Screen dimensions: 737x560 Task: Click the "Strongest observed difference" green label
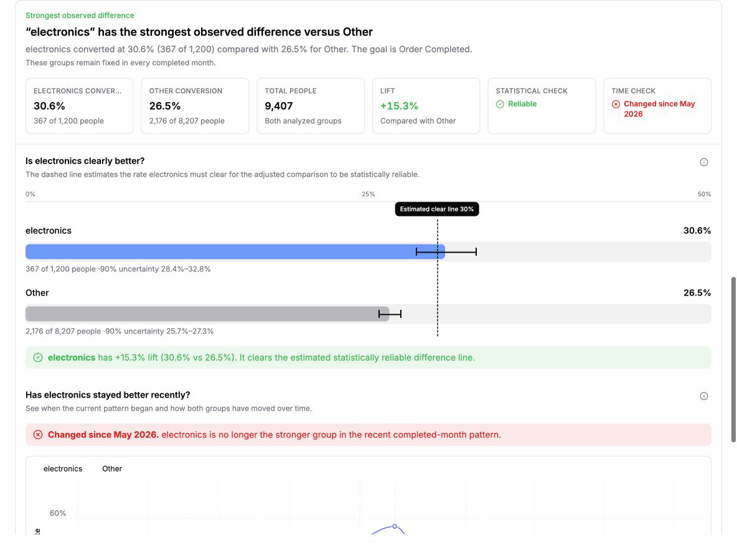click(x=80, y=16)
